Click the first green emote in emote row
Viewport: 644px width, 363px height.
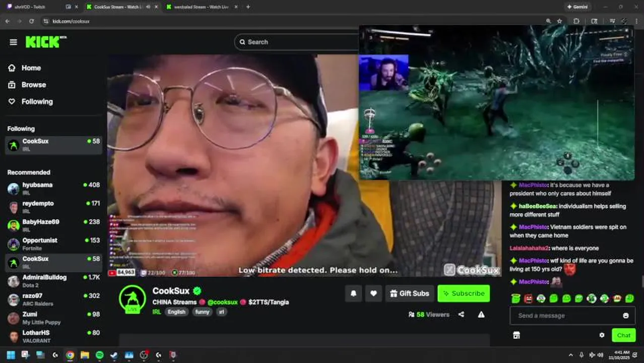[516, 298]
